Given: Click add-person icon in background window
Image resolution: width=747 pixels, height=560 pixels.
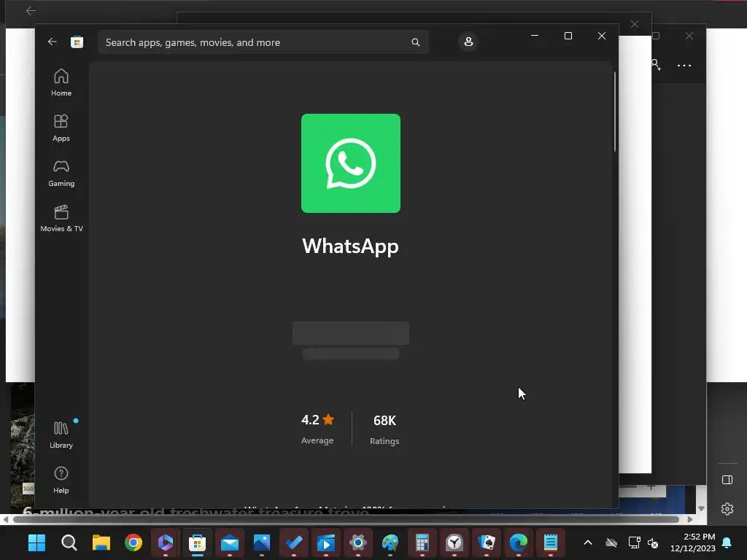Looking at the screenshot, I should [657, 65].
